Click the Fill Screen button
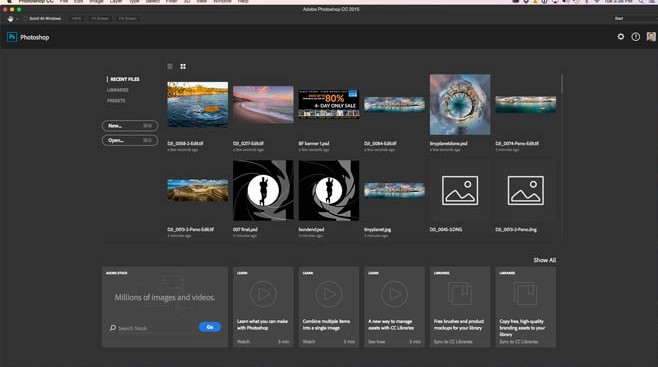 pos(128,18)
